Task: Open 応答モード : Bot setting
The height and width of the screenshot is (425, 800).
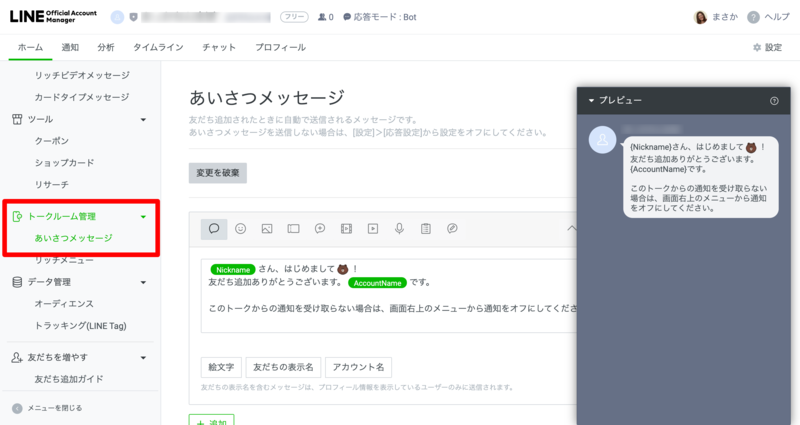Action: pyautogui.click(x=380, y=17)
